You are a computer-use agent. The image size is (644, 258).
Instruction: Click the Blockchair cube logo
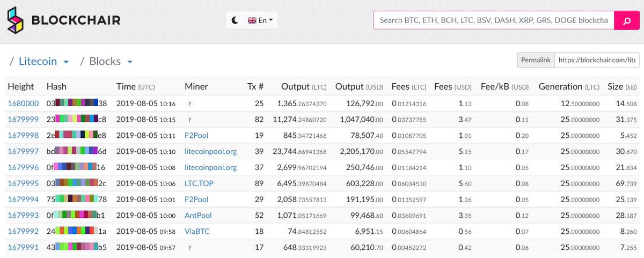point(16,21)
